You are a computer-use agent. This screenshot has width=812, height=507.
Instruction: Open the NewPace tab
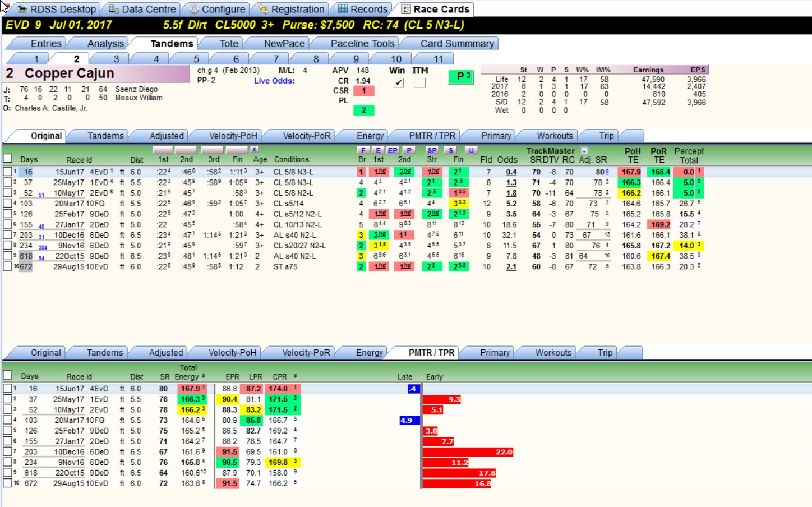[284, 43]
